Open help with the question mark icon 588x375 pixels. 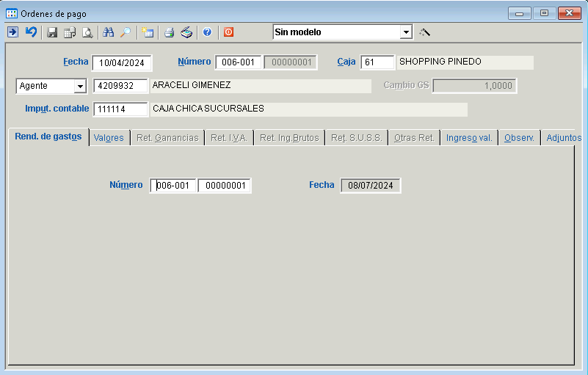(208, 32)
